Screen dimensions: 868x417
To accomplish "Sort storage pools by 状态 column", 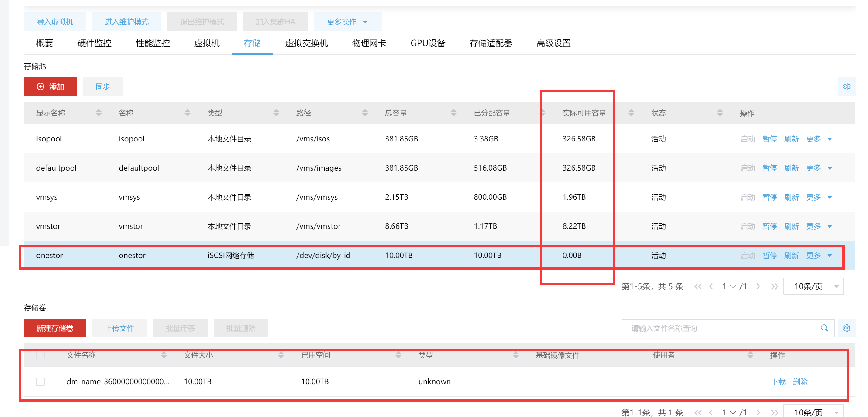I will tap(720, 113).
